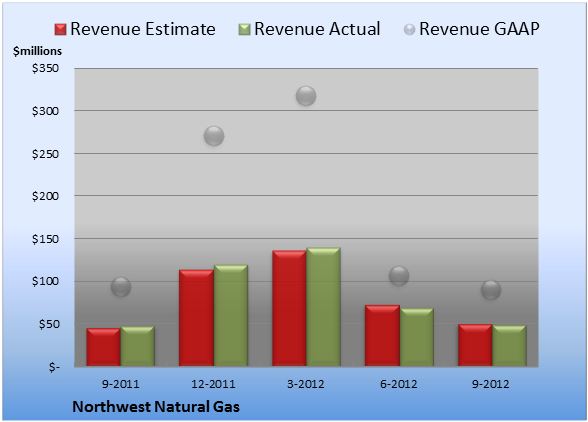Click the red Revenue Estimate legend swatch
The height and width of the screenshot is (422, 588).
60,30
